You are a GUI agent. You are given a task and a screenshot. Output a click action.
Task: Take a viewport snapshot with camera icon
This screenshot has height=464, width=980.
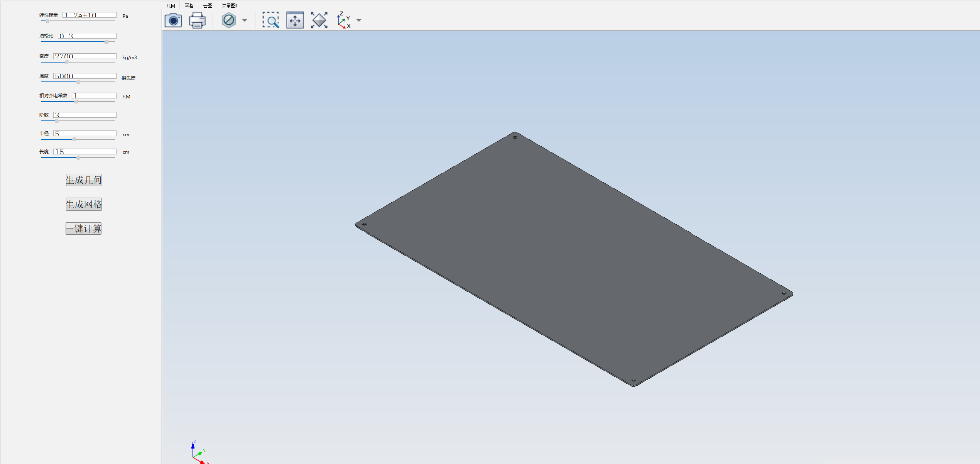click(x=173, y=20)
